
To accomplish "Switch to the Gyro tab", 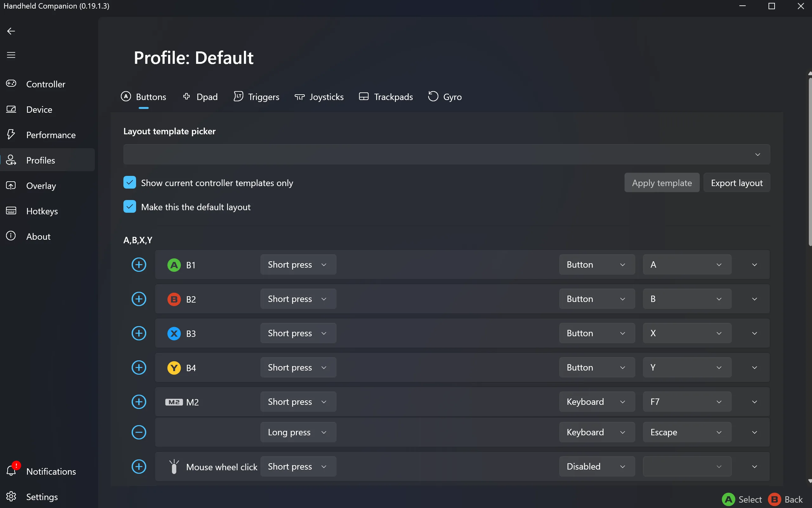I will pos(445,97).
